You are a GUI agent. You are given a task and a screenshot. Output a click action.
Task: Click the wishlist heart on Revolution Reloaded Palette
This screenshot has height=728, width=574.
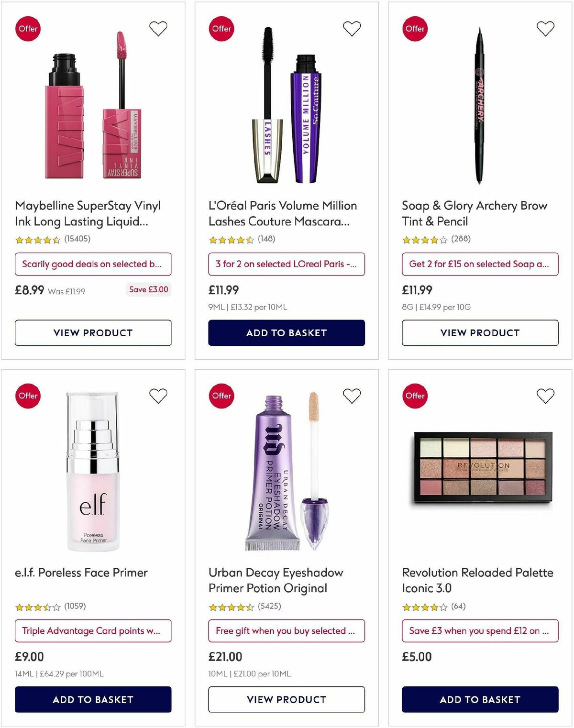545,396
